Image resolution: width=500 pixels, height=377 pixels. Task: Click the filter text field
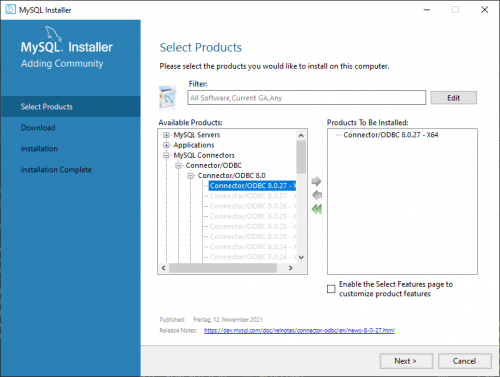point(306,98)
